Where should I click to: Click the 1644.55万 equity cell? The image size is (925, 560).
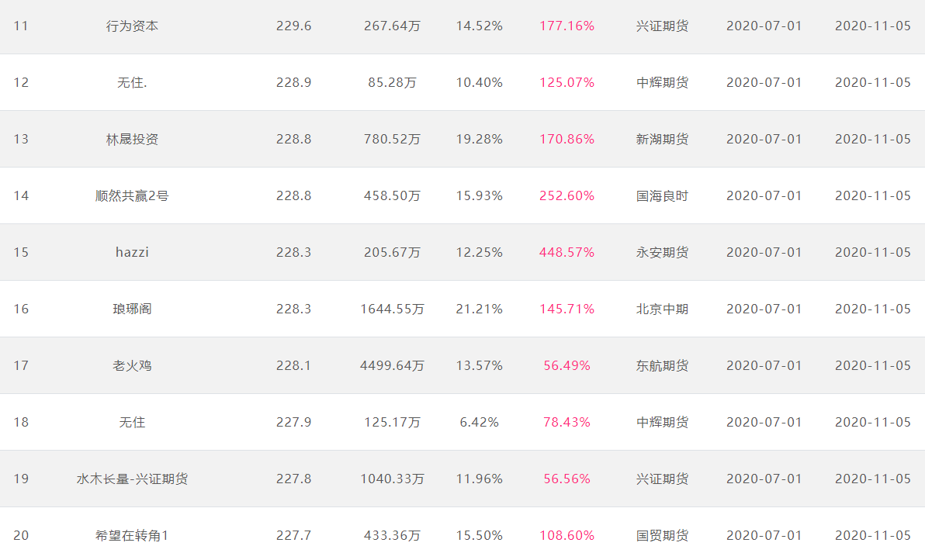click(393, 309)
